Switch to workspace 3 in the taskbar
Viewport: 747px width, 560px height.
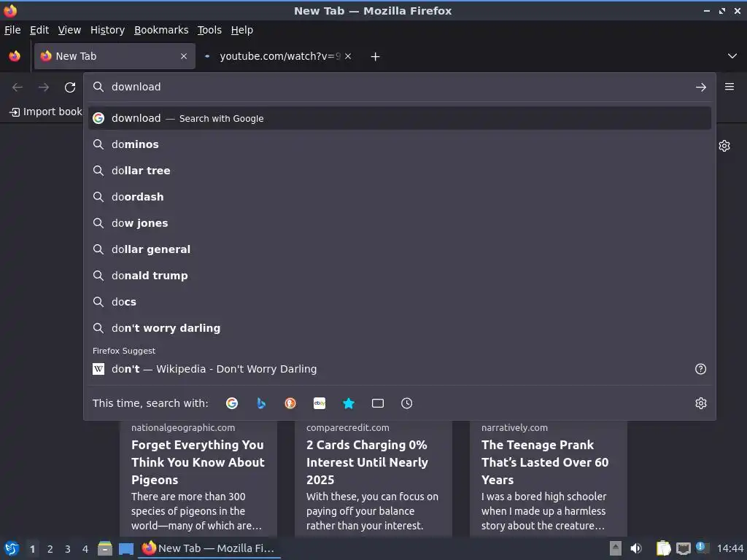coord(68,549)
